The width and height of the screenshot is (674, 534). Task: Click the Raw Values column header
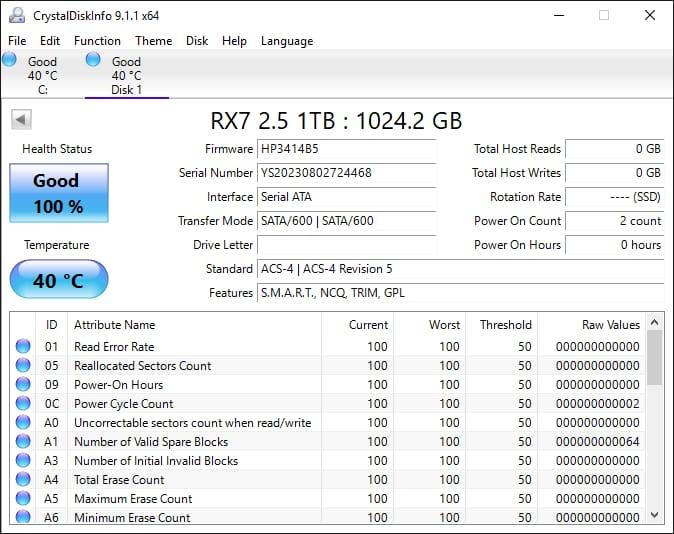point(610,325)
